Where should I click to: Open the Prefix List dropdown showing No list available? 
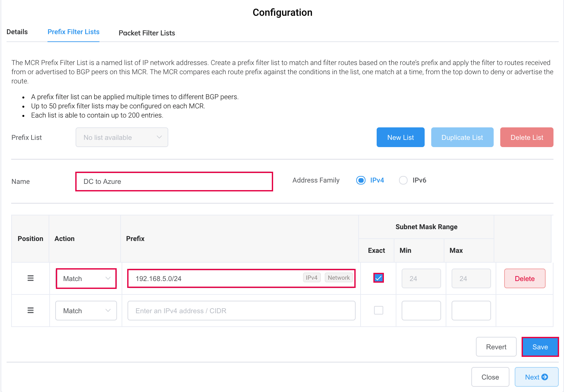(x=122, y=137)
